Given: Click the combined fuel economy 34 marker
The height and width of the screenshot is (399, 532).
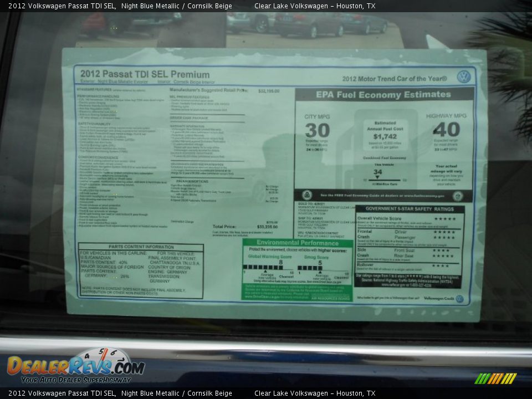Looking at the screenshot, I should (x=377, y=172).
